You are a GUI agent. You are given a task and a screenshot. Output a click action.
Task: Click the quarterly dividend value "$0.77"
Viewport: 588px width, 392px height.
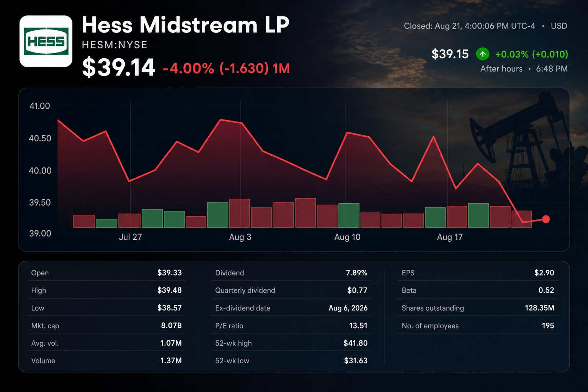[357, 290]
